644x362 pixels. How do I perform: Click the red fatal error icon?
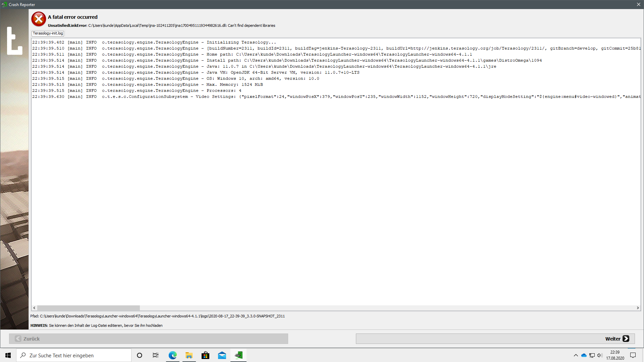click(39, 19)
